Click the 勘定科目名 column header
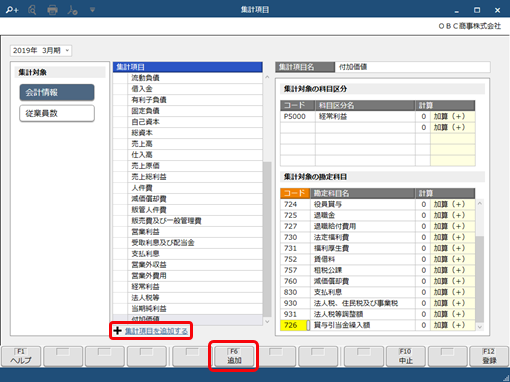The width and height of the screenshot is (510, 382). 363,193
